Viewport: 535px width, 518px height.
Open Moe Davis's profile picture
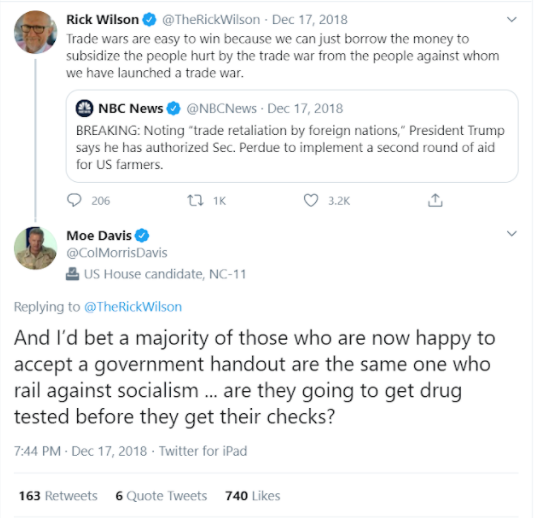click(x=35, y=248)
